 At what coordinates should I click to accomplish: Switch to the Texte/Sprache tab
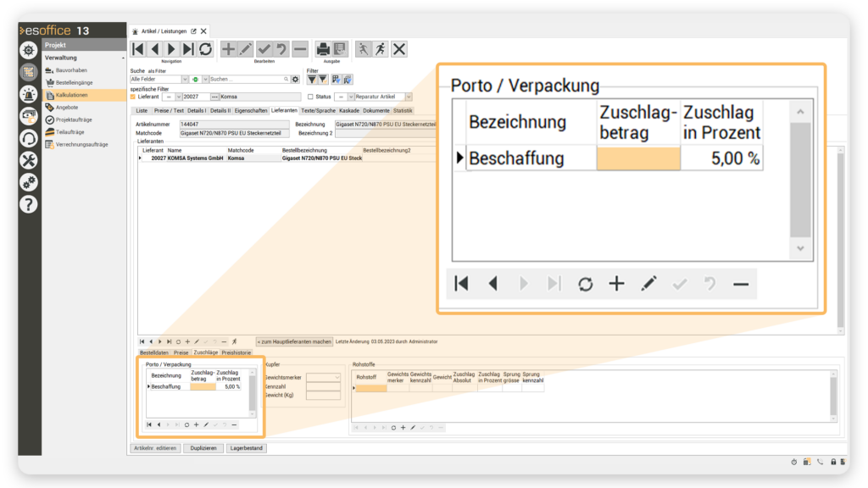319,111
